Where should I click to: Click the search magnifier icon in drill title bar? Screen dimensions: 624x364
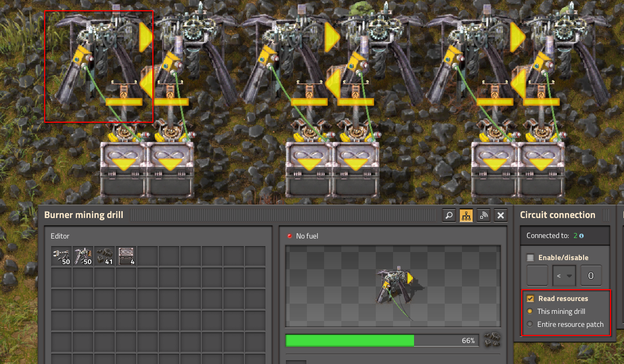(449, 215)
